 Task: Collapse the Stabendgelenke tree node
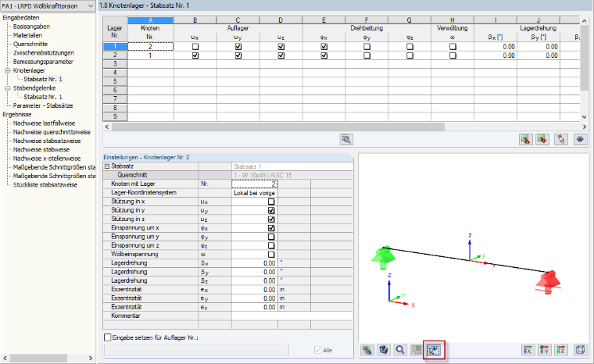[x=7, y=87]
